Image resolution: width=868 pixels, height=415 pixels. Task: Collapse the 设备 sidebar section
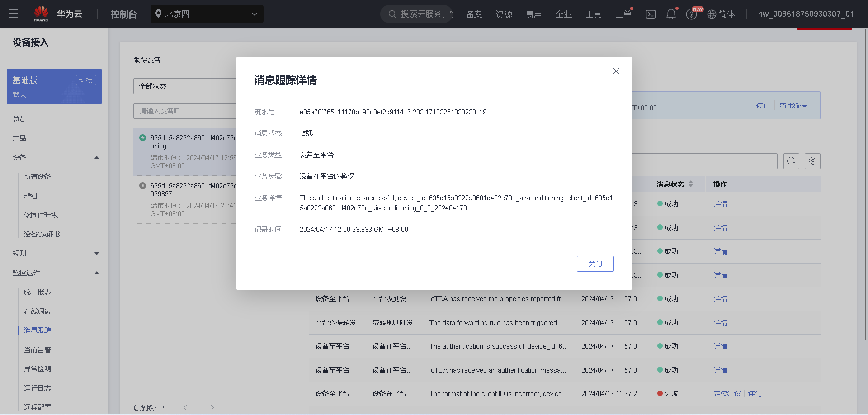coord(96,157)
